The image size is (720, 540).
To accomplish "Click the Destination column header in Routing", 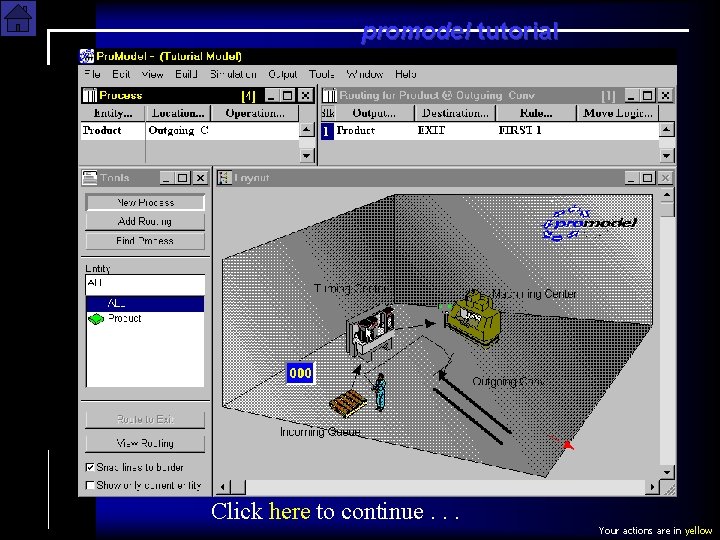I will (x=455, y=113).
